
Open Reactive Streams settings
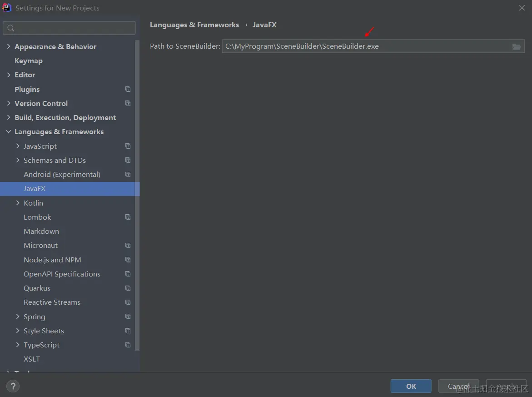point(52,302)
